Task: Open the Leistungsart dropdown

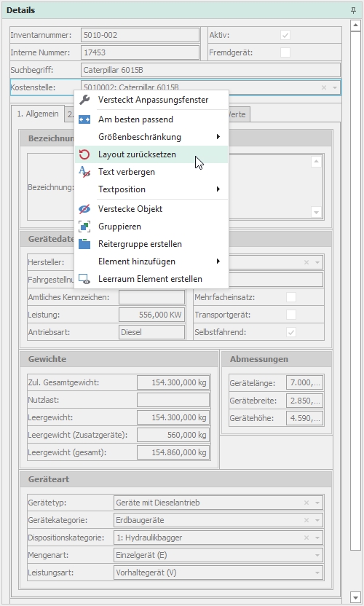Action: [317, 572]
